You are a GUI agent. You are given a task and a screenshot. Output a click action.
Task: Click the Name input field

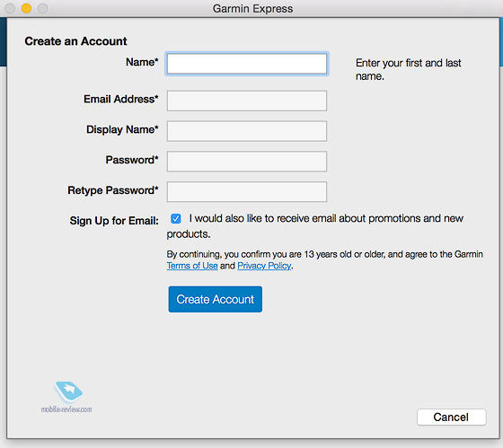[x=247, y=64]
